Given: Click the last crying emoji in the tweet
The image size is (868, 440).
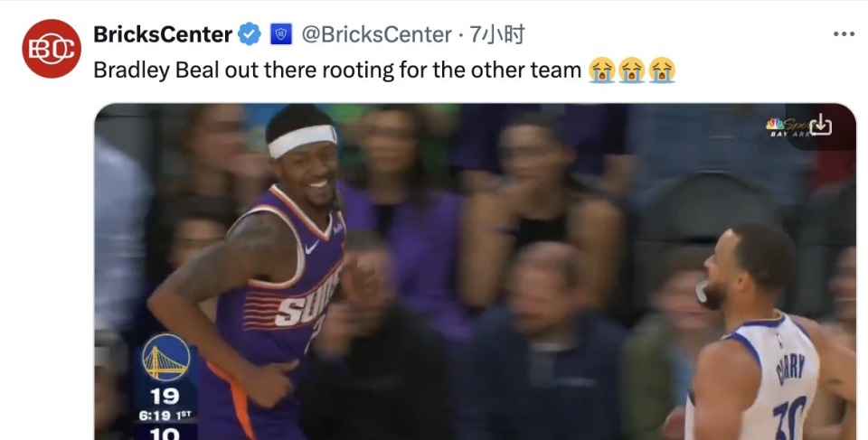Looking at the screenshot, I should pos(662,70).
